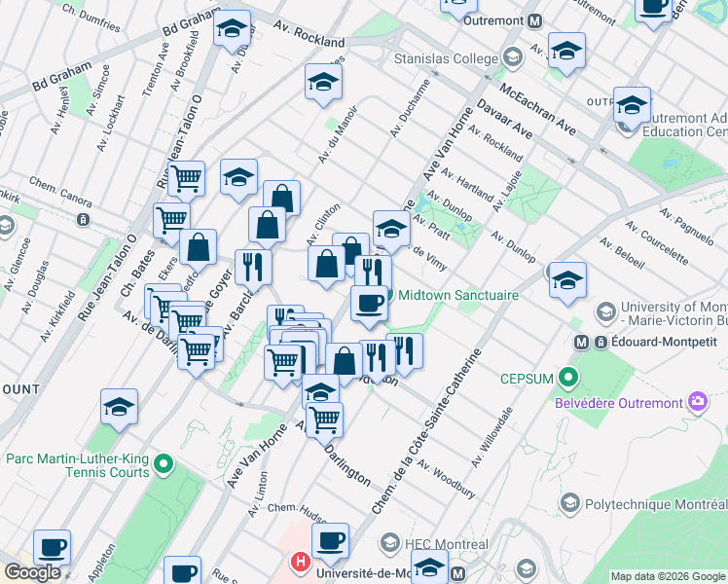Image resolution: width=728 pixels, height=584 pixels.
Task: Select the Outremont metro station icon
Action: point(535,20)
